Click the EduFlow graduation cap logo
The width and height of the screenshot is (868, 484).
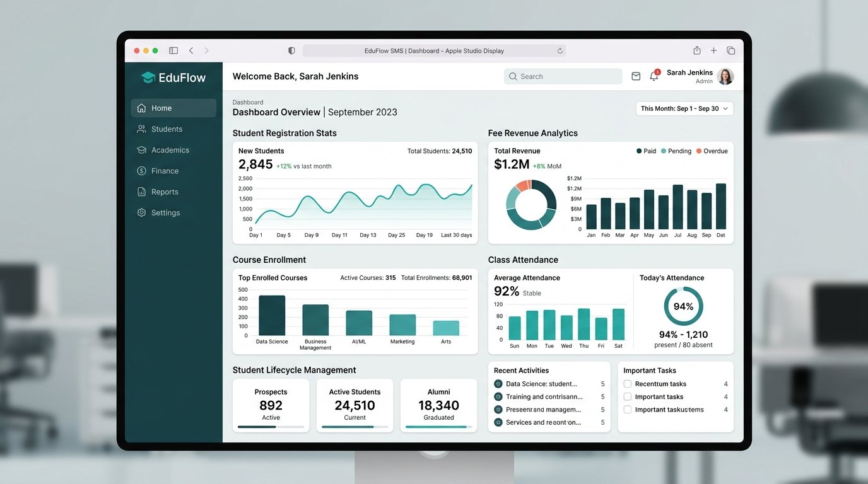(x=148, y=78)
